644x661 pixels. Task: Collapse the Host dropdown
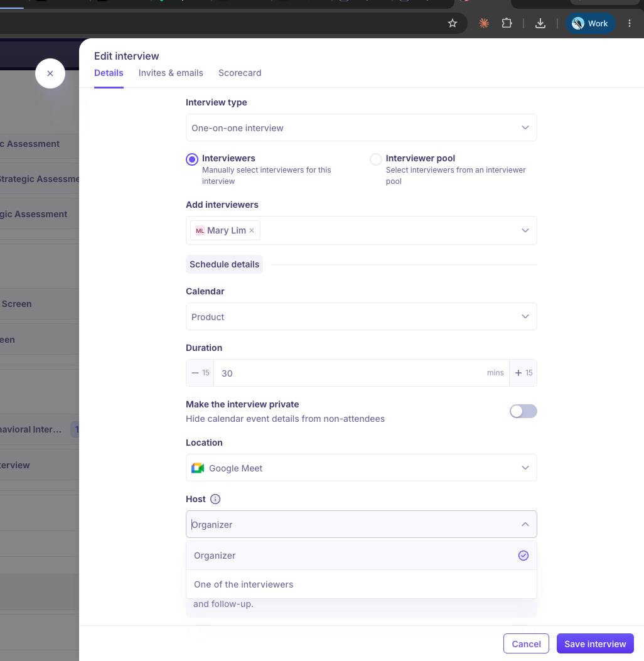pos(525,524)
